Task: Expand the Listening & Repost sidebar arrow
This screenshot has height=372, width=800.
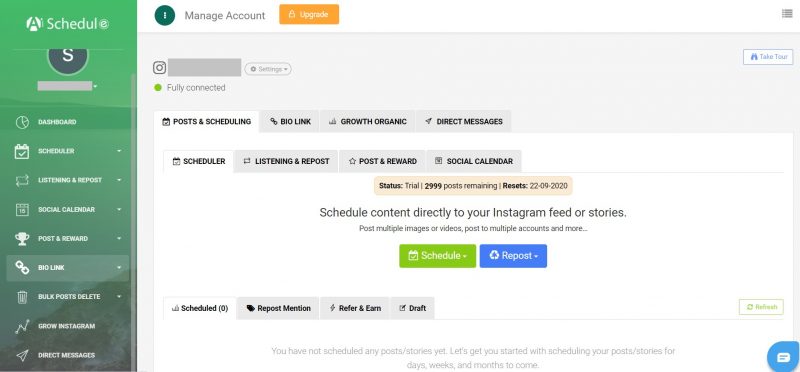Action: click(119, 180)
